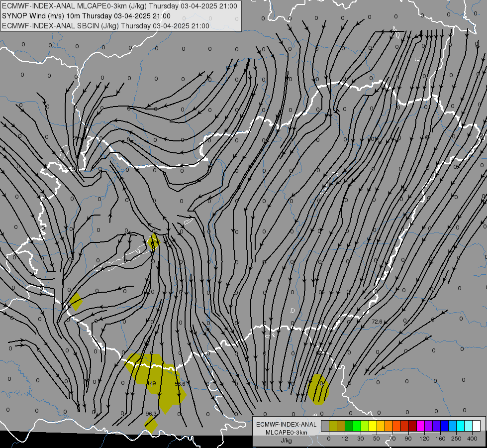This screenshot has width=487, height=448.
Task: Click the legend tick label 12
Action: point(345,439)
